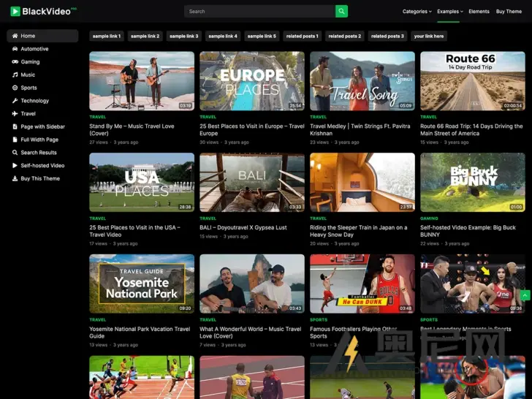This screenshot has height=399, width=532.
Task: Click the related posts 1 button
Action: pyautogui.click(x=302, y=36)
